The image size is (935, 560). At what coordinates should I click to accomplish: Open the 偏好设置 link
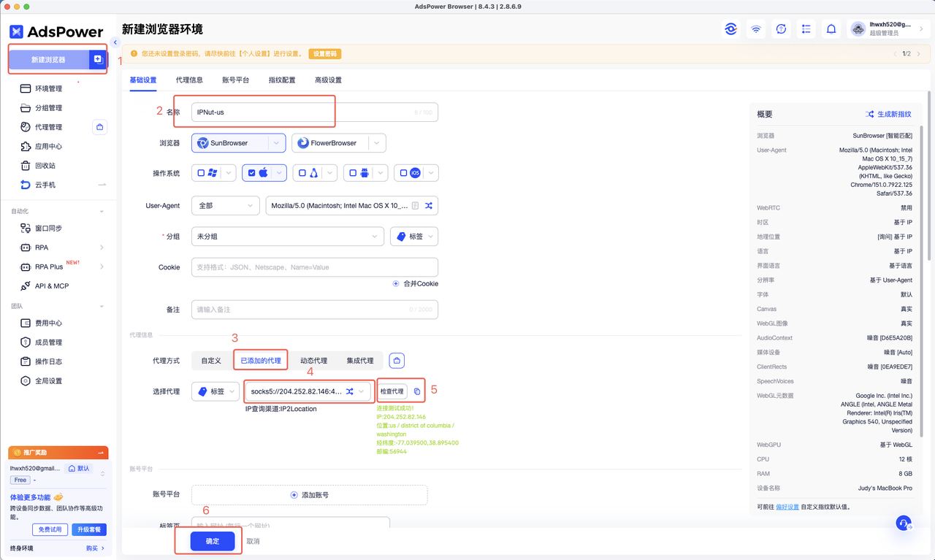click(x=787, y=507)
